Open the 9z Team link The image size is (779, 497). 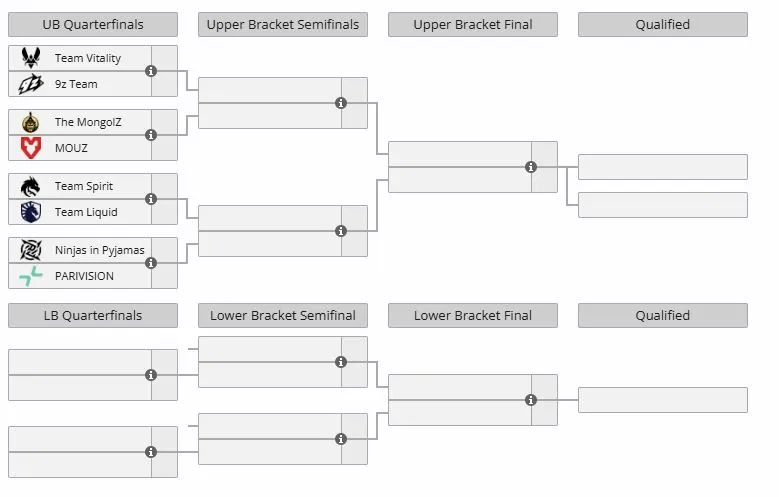pyautogui.click(x=76, y=84)
